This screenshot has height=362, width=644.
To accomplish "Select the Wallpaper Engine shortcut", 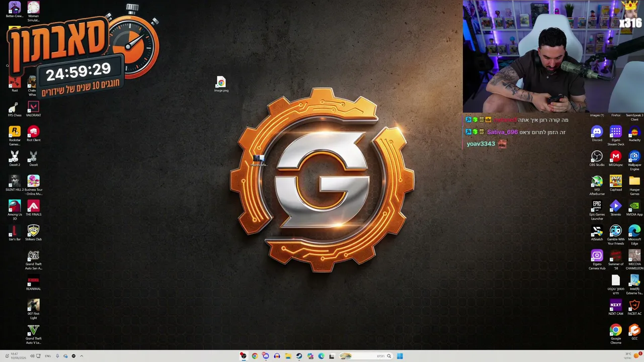I will tap(634, 160).
